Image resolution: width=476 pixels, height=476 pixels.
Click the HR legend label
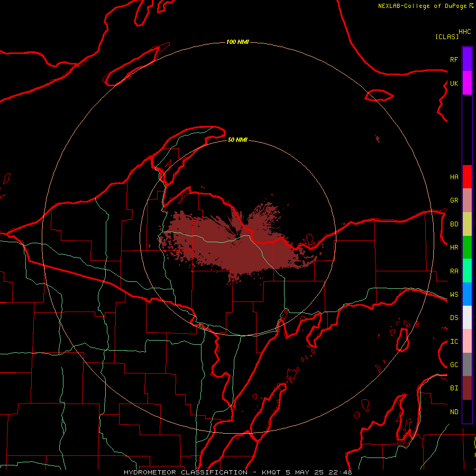pyautogui.click(x=454, y=248)
